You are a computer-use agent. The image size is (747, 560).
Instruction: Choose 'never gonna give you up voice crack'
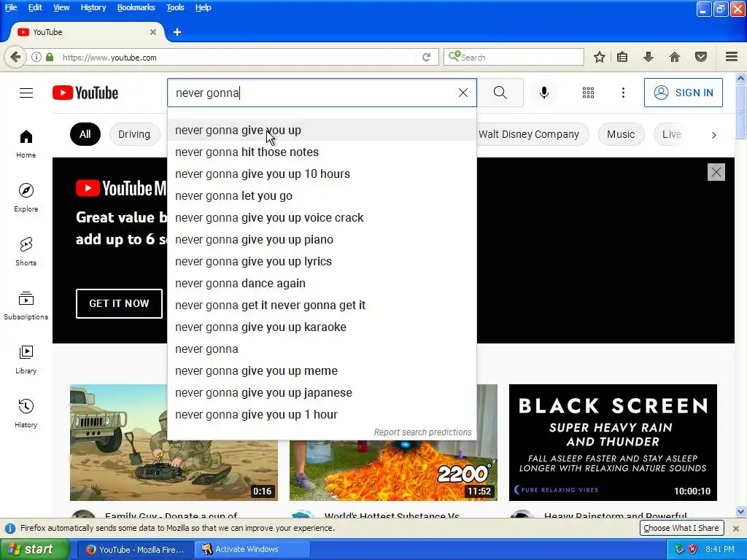coord(322,217)
